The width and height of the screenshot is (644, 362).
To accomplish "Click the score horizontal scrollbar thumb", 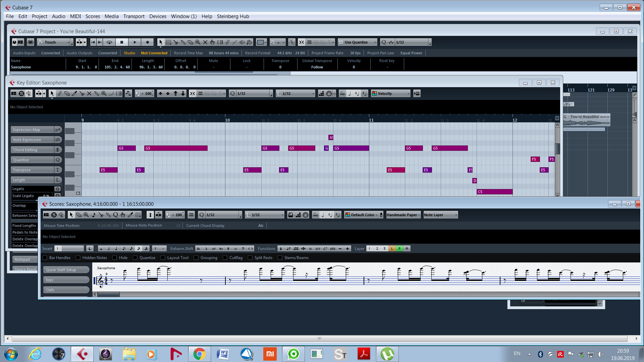I will (x=108, y=294).
